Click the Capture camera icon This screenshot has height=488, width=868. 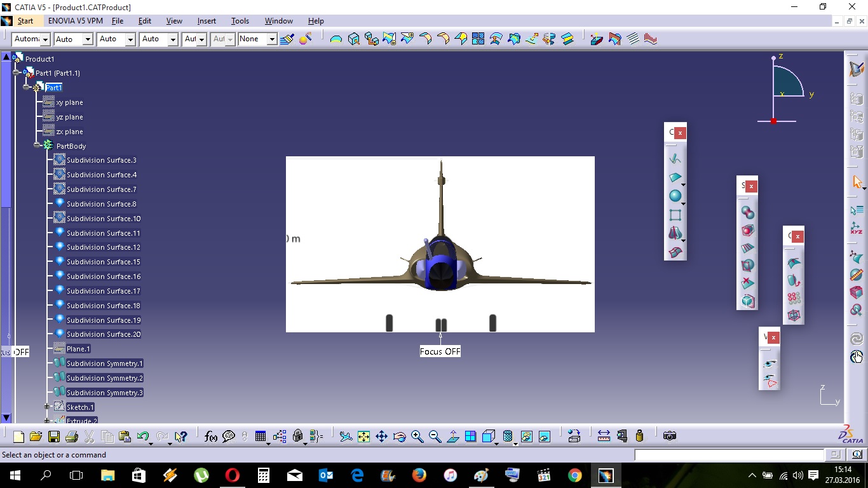669,436
